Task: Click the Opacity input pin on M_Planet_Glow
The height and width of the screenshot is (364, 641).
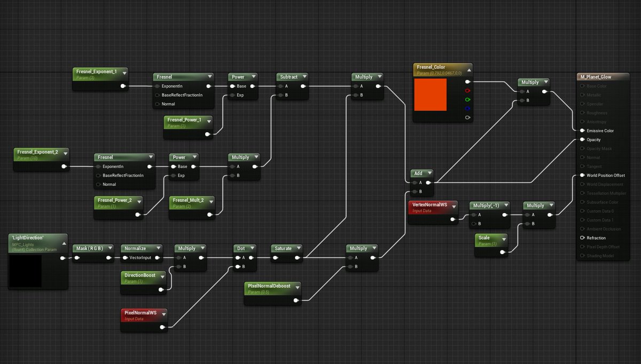Action: tap(582, 140)
